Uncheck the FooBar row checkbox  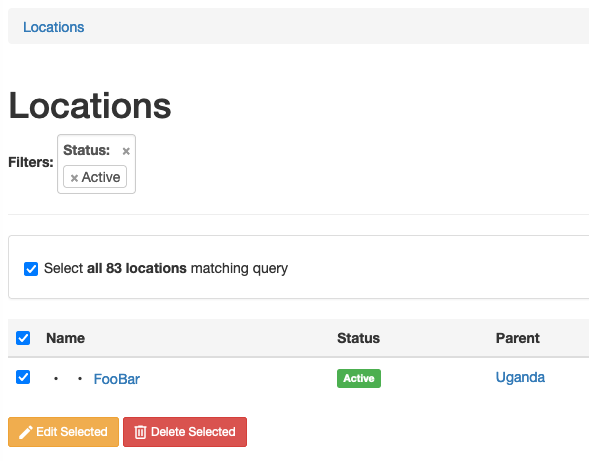[x=23, y=377]
